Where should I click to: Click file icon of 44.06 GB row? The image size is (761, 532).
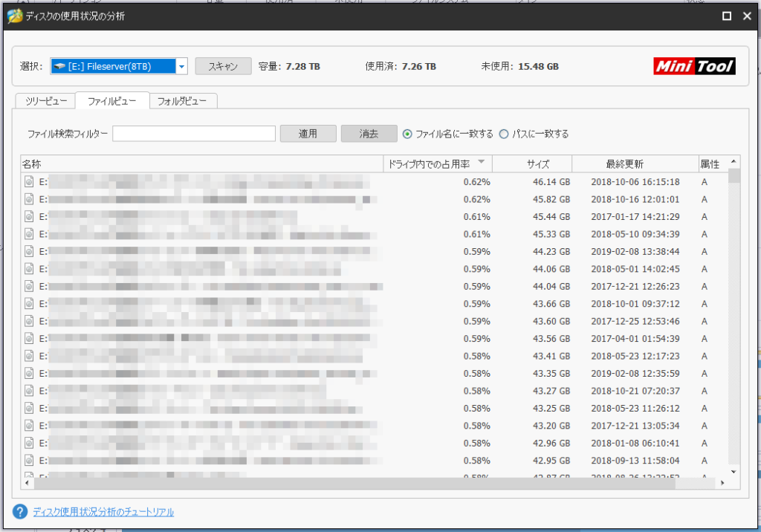pyautogui.click(x=29, y=269)
